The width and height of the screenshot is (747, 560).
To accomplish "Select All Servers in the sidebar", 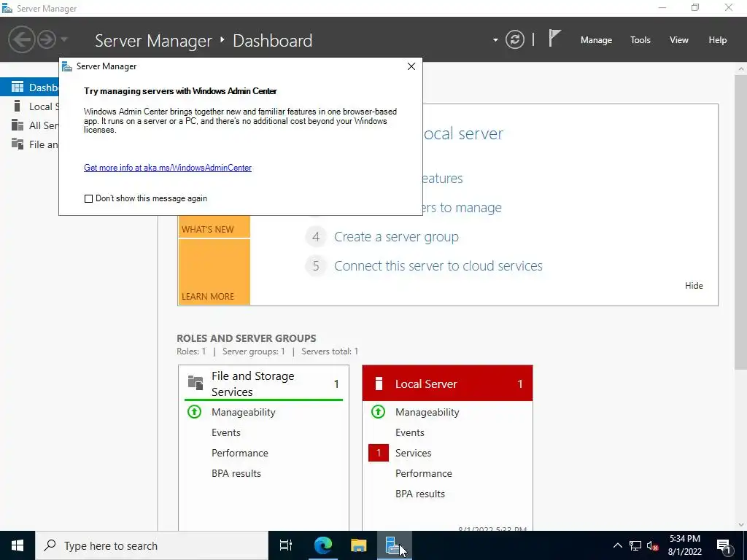I will click(x=29, y=125).
